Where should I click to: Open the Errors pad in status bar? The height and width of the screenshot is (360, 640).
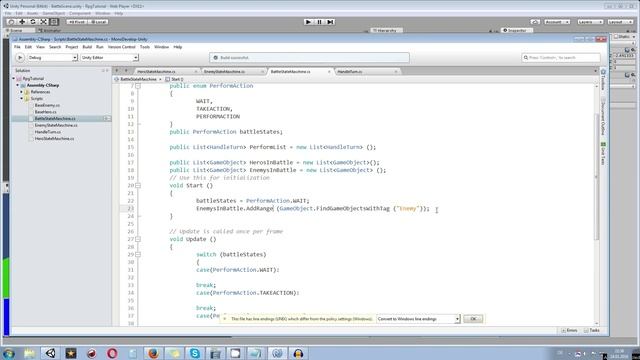tap(569, 330)
